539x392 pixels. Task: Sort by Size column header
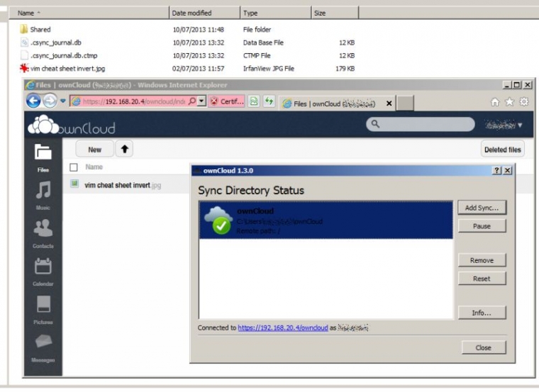(335, 13)
